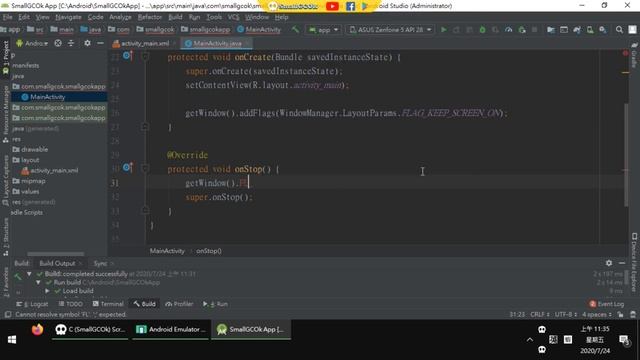640x360 pixels.
Task: Select MainActivity in the project tree
Action: click(47, 97)
